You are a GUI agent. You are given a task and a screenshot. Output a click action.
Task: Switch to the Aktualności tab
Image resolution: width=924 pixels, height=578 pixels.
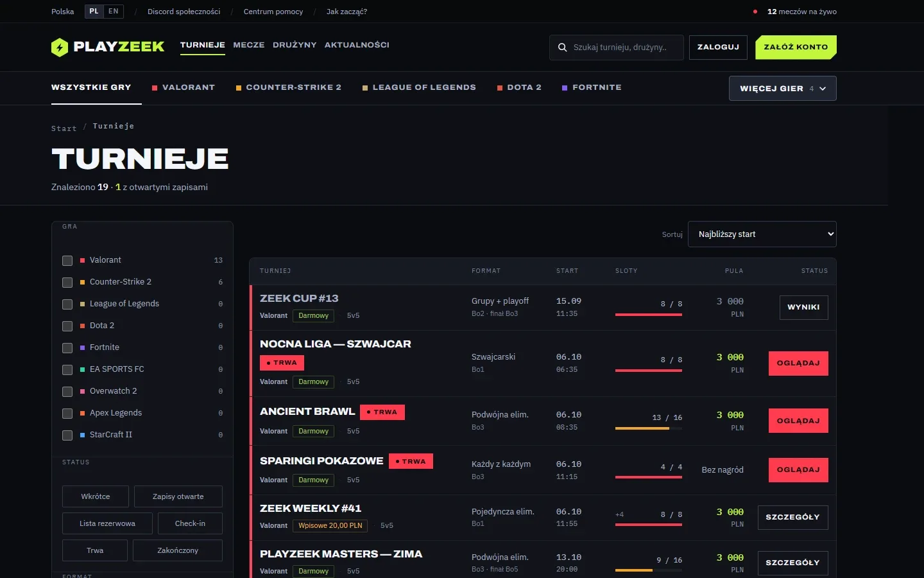pyautogui.click(x=357, y=45)
